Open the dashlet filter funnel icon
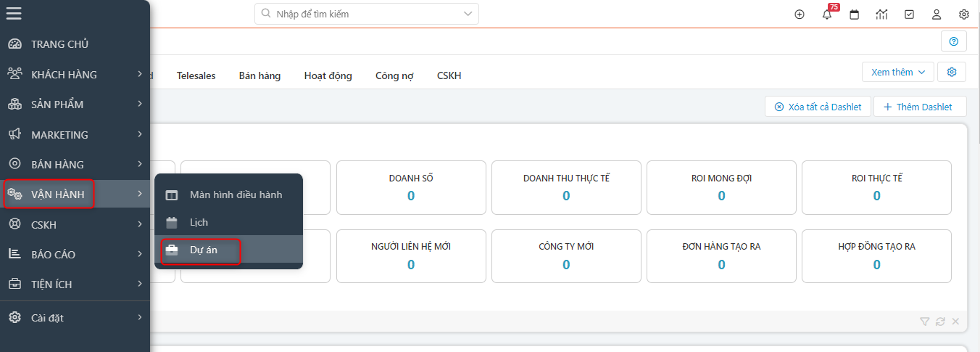Viewport: 980px width, 352px height. pos(924,322)
